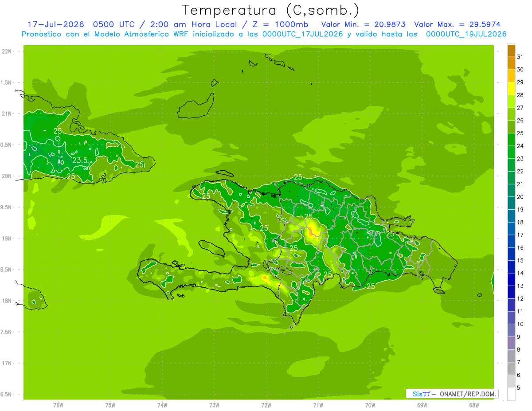This screenshot has width=532, height=411.
Task: Click "Valor Min. = 20.9873" text
Action: point(363,24)
